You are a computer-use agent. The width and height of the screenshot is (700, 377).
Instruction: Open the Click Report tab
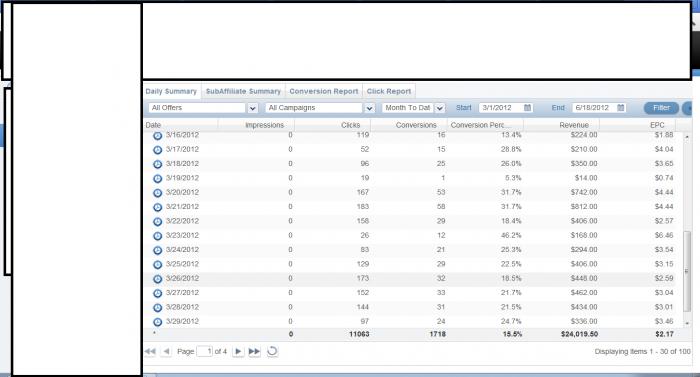click(x=389, y=91)
